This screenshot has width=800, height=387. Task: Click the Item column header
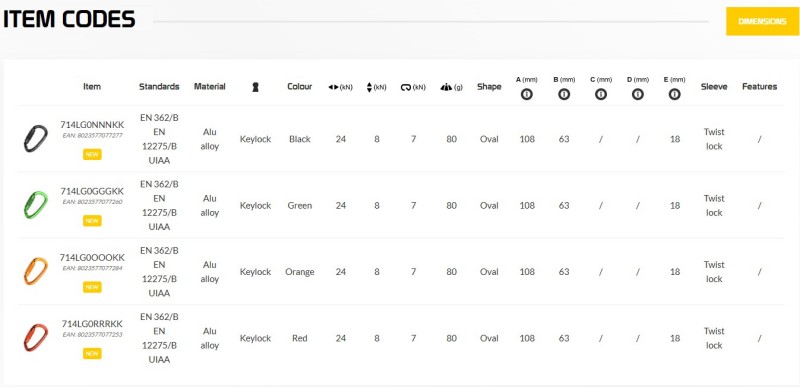click(92, 87)
